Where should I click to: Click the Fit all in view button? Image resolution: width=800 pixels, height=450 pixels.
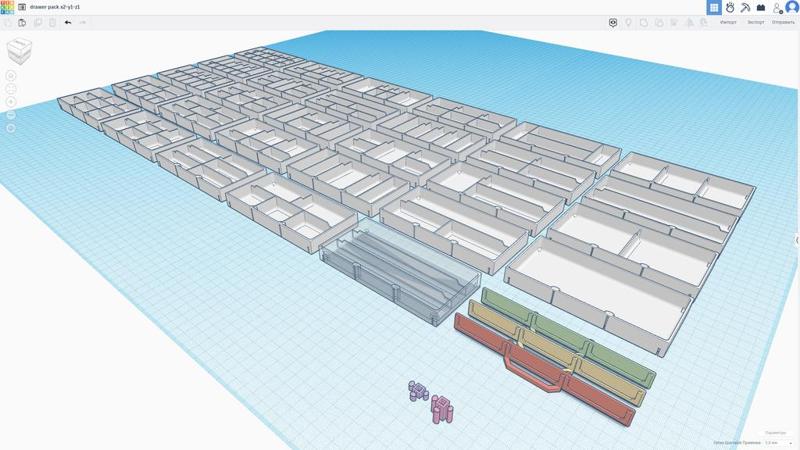click(x=11, y=89)
